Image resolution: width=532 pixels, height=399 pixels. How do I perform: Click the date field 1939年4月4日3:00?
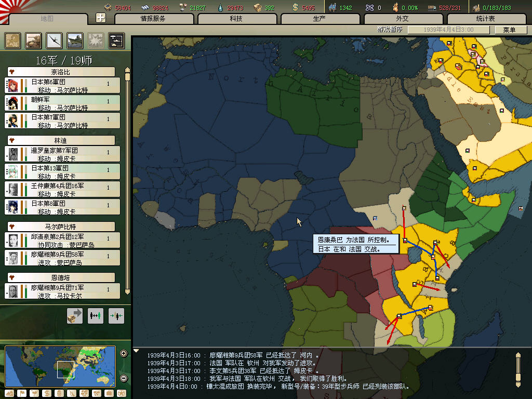click(448, 30)
